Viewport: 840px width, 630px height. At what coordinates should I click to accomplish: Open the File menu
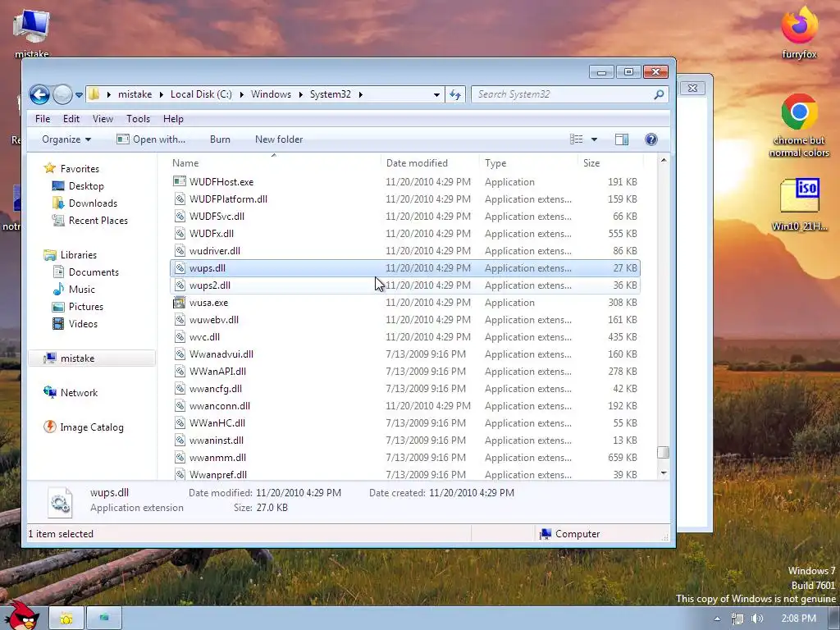pos(43,119)
